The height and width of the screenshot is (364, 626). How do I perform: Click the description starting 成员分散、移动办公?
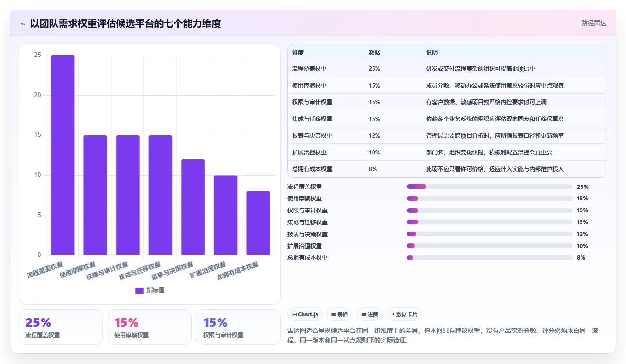[495, 86]
